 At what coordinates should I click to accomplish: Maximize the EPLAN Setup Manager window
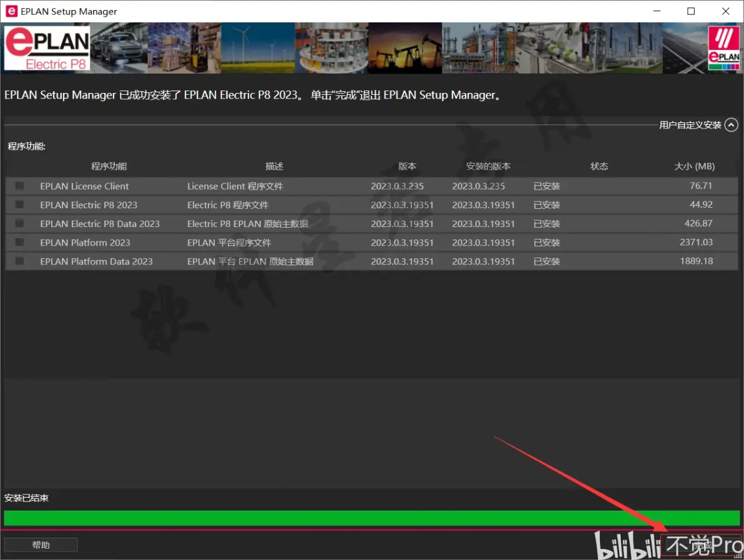(x=691, y=11)
